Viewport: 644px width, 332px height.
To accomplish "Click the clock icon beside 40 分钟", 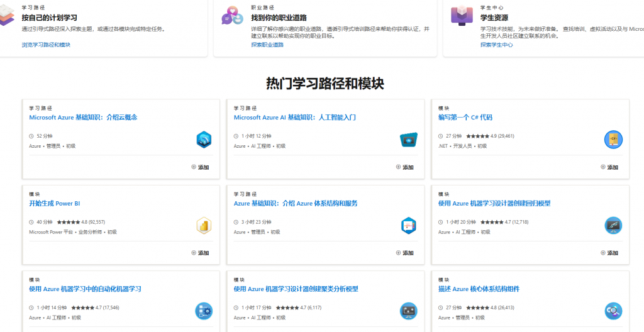I will pyautogui.click(x=31, y=222).
